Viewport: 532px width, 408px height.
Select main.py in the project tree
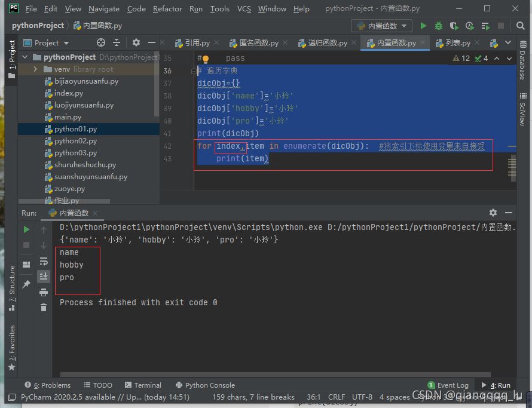click(68, 117)
